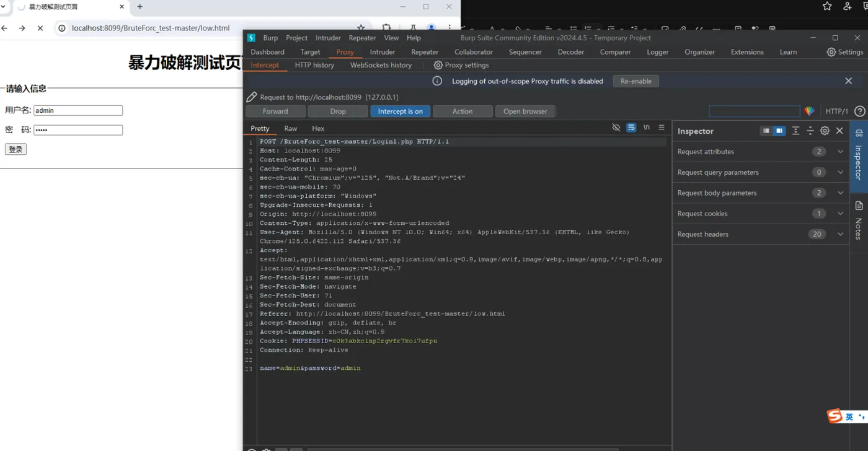Open the WebSockets history tab

pos(381,65)
